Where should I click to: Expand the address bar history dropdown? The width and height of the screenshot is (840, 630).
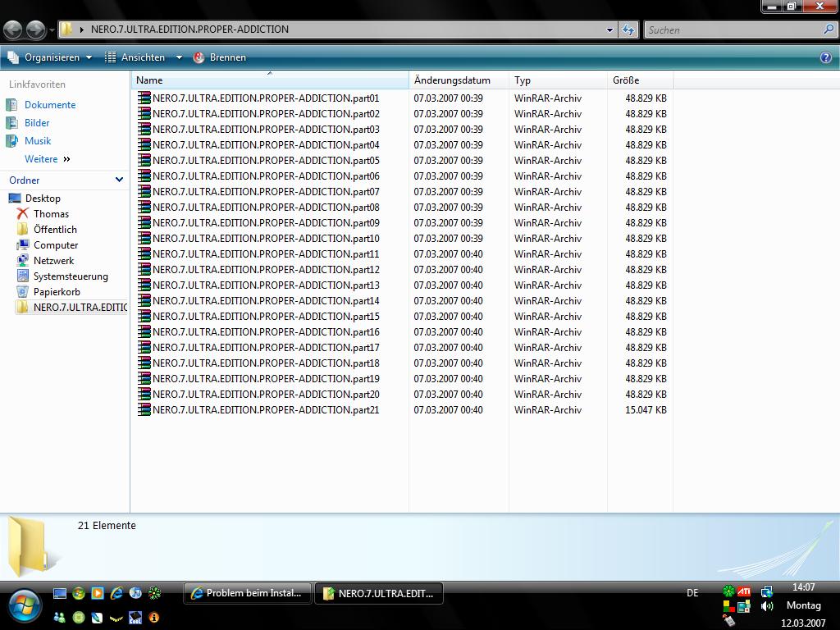[609, 30]
